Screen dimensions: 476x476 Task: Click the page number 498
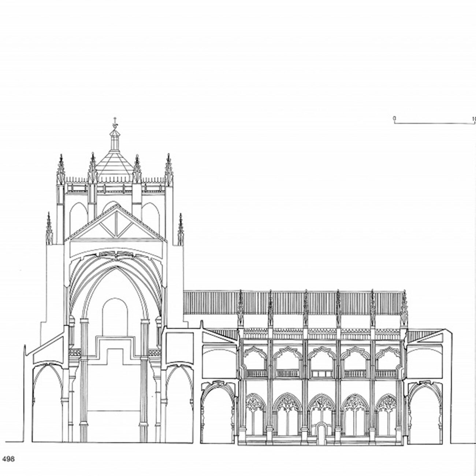pyautogui.click(x=8, y=459)
